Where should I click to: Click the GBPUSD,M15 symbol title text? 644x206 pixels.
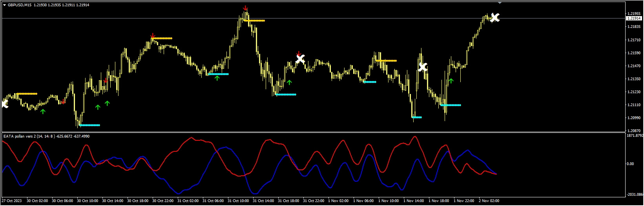[x=20, y=5]
